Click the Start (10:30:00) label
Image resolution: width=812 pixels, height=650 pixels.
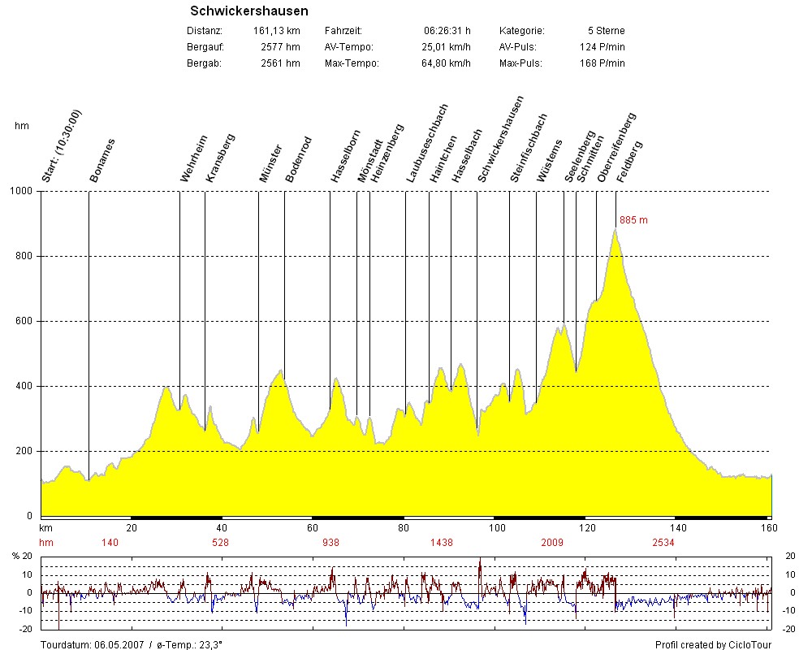pyautogui.click(x=59, y=145)
